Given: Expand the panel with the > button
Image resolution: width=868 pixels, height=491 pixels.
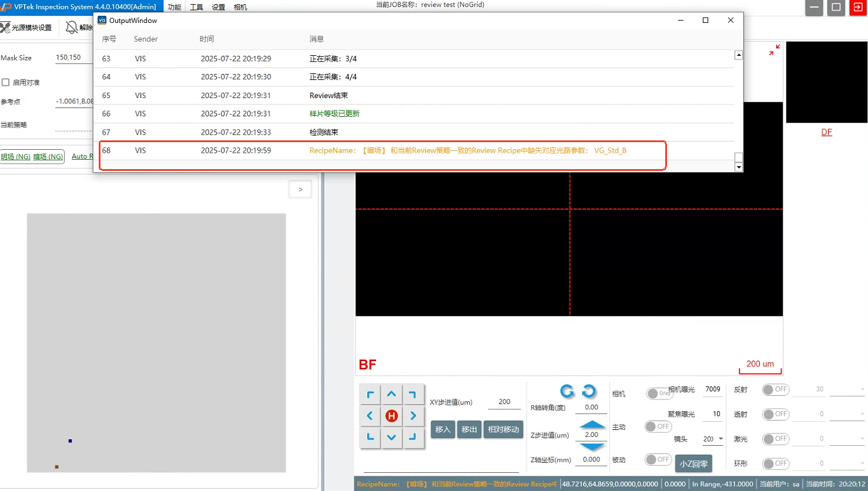Looking at the screenshot, I should tap(300, 189).
